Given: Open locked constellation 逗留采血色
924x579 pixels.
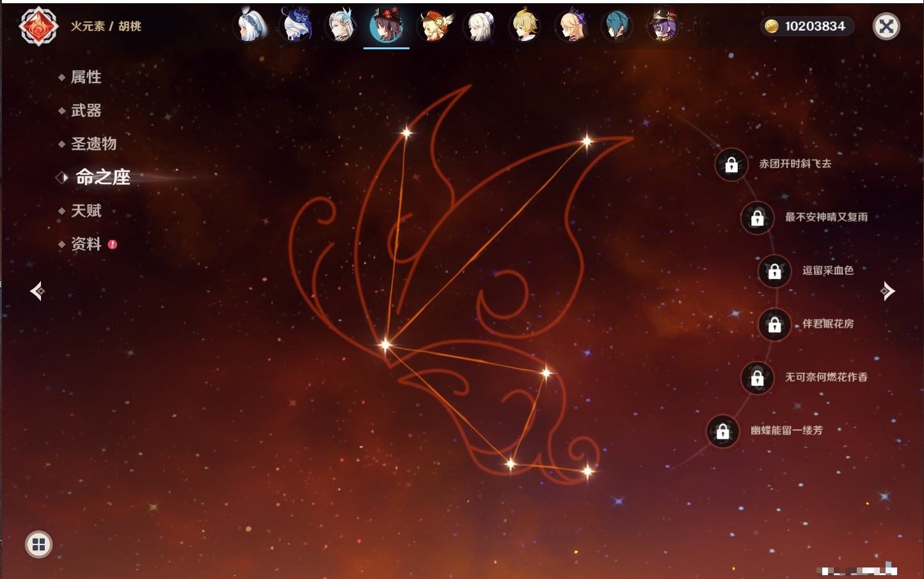Looking at the screenshot, I should tap(774, 271).
